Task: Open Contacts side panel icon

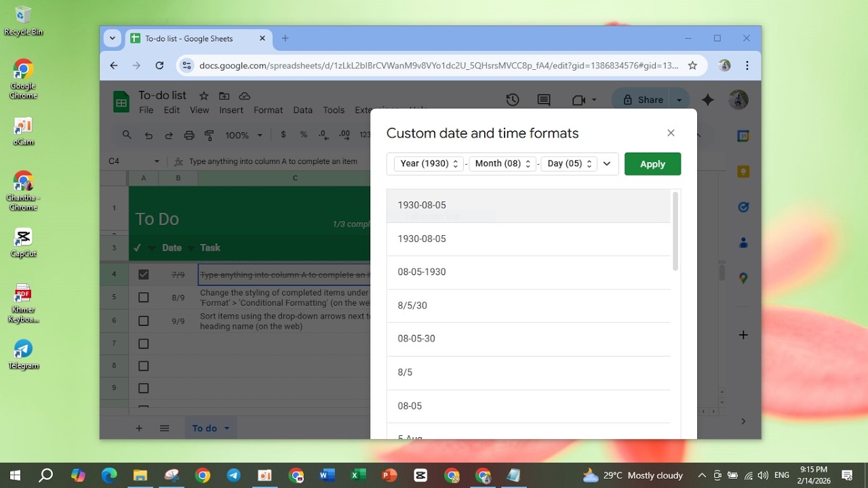Action: click(743, 243)
